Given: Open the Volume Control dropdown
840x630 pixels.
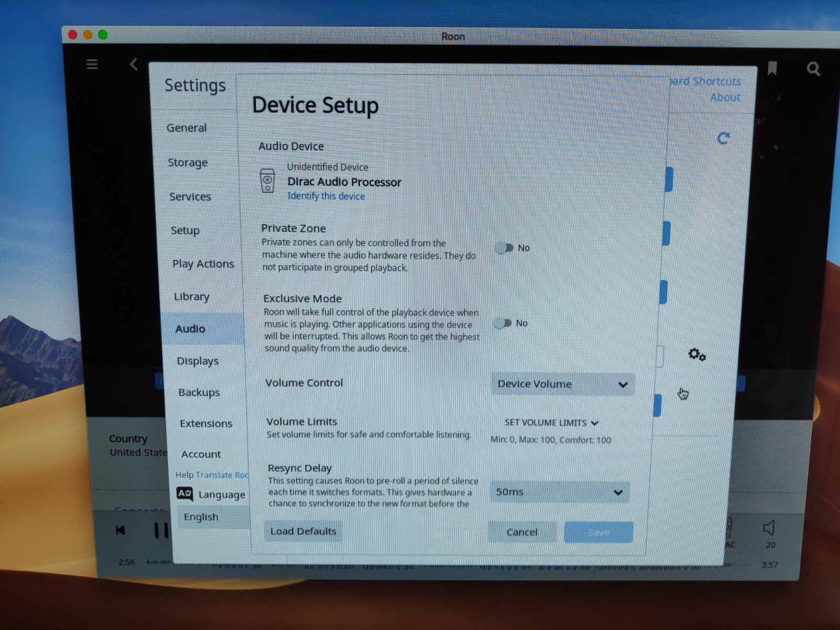Looking at the screenshot, I should [x=563, y=384].
